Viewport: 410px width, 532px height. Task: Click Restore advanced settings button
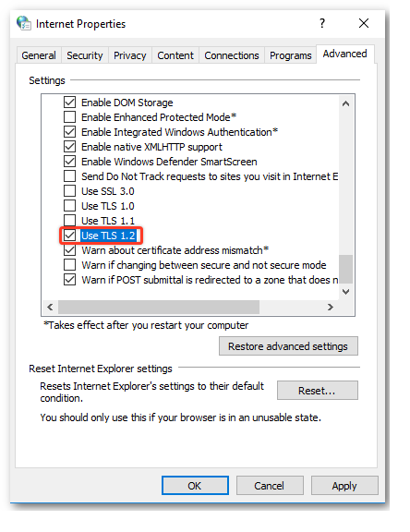(x=288, y=346)
